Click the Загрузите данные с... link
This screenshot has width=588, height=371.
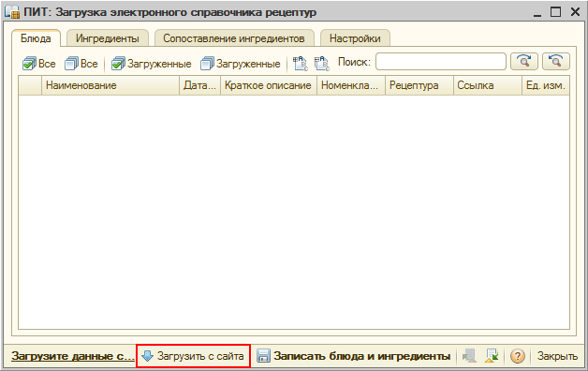tap(73, 356)
